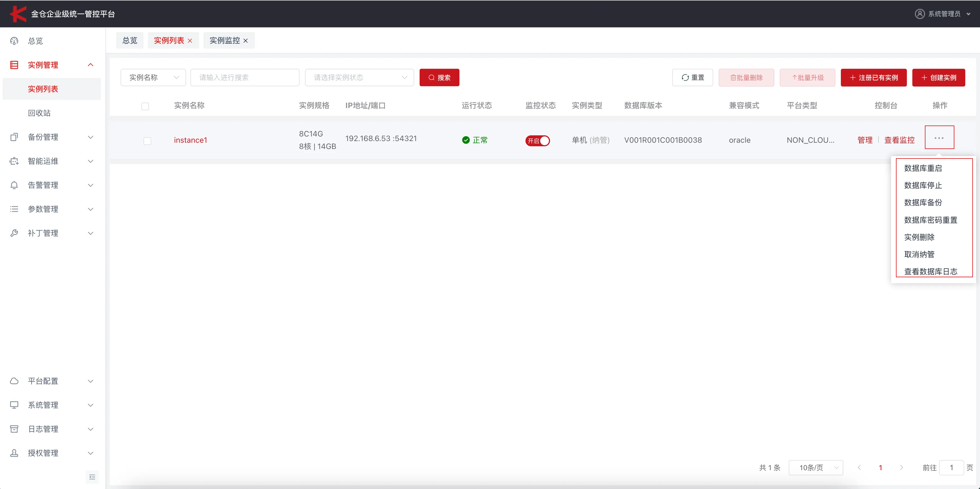Image resolution: width=980 pixels, height=489 pixels.
Task: Open the 10条/页 page size dropdown
Action: coord(816,468)
